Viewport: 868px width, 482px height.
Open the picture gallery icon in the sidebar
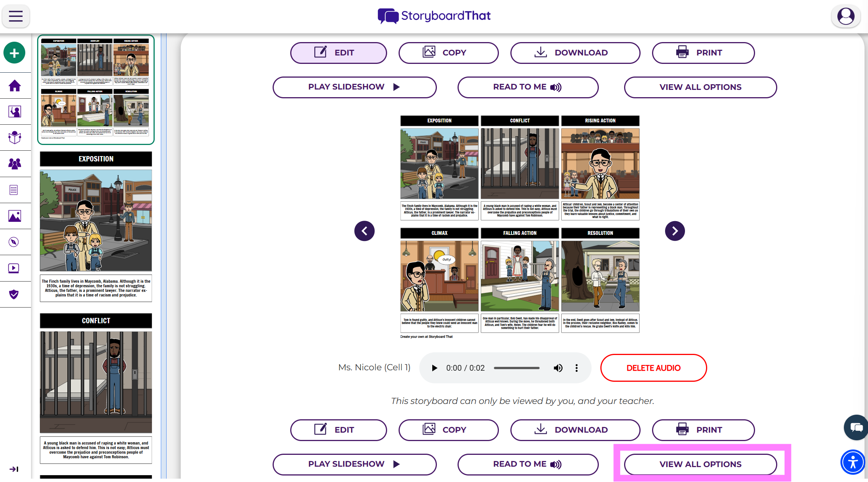pyautogui.click(x=15, y=216)
